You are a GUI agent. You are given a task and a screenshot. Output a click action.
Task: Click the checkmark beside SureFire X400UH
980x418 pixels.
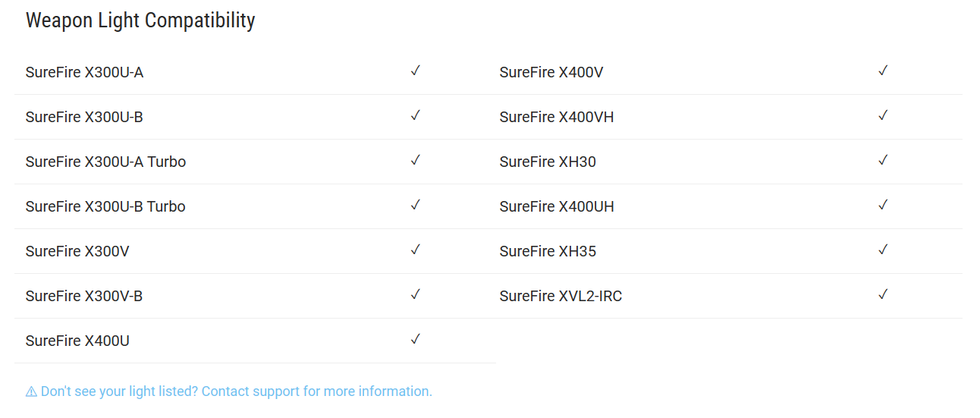coord(883,206)
